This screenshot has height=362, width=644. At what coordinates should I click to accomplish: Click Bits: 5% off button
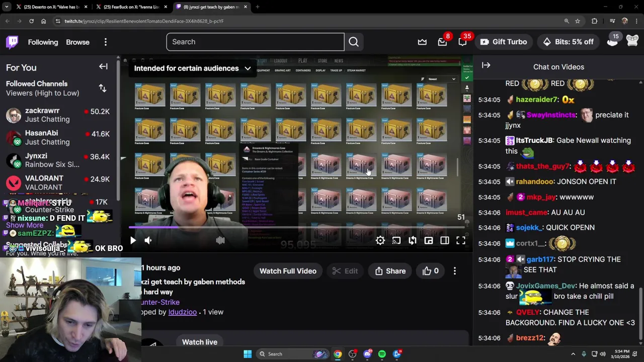coord(568,42)
